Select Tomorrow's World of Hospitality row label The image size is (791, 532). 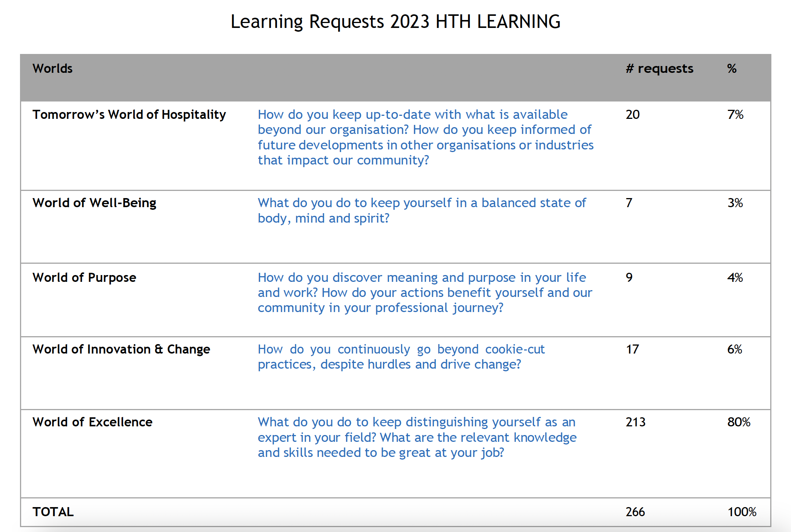(129, 114)
